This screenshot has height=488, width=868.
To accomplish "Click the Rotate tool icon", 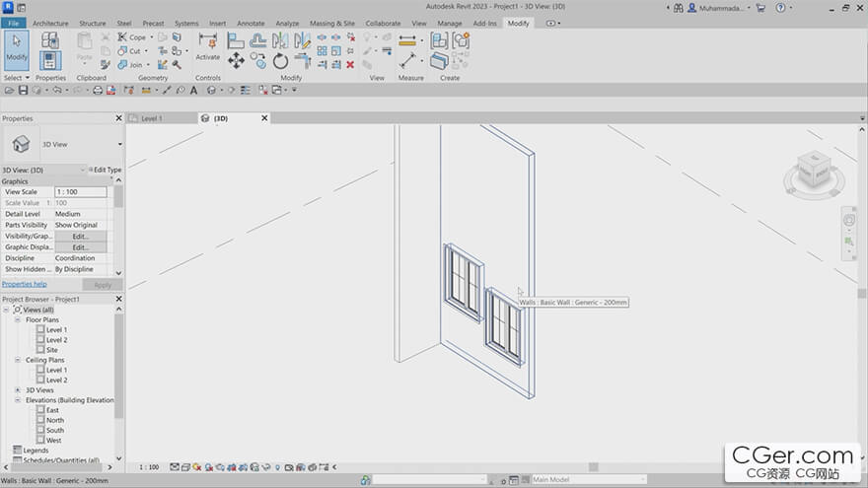I will tap(281, 61).
